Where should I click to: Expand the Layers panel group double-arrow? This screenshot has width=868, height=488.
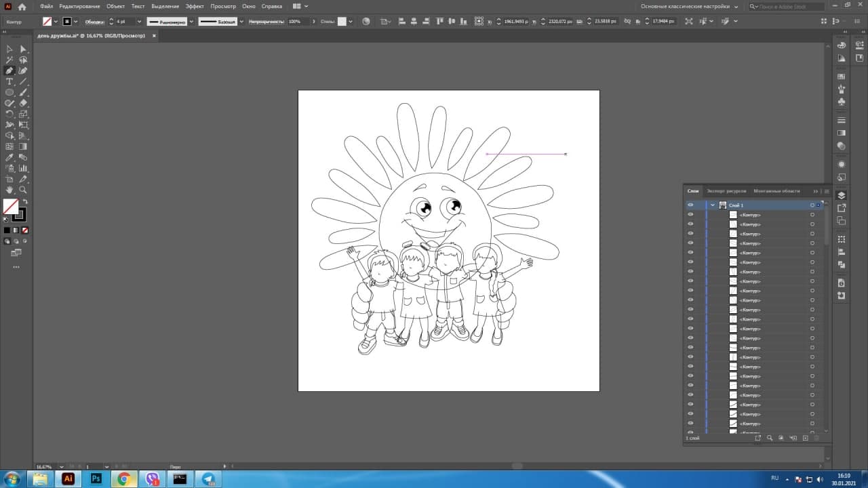[x=816, y=191]
